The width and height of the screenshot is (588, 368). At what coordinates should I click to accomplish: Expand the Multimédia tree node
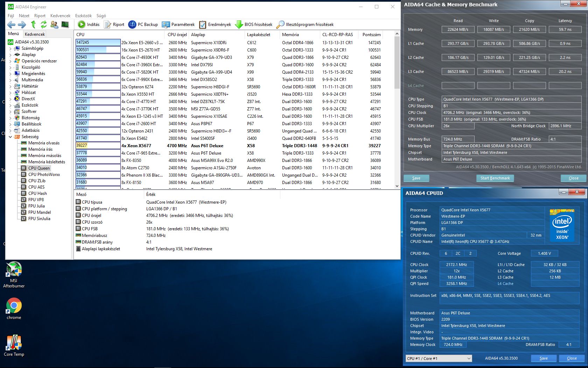coord(10,80)
